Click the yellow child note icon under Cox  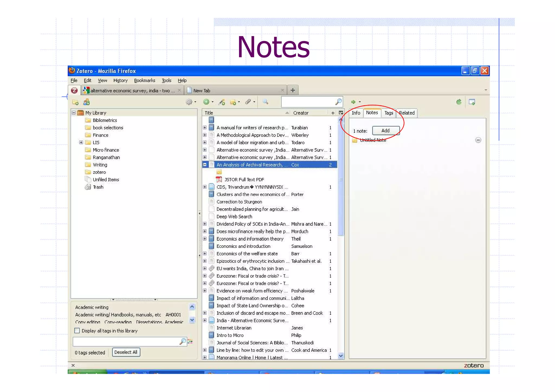(x=219, y=172)
